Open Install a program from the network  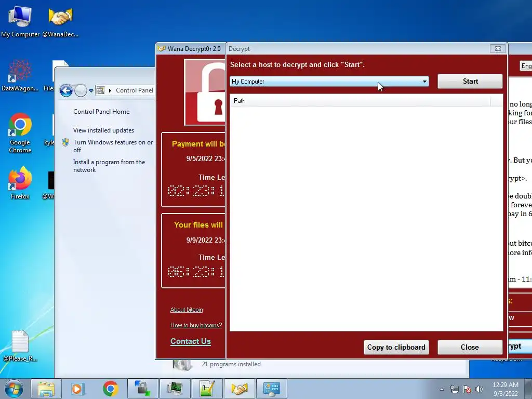coord(109,166)
